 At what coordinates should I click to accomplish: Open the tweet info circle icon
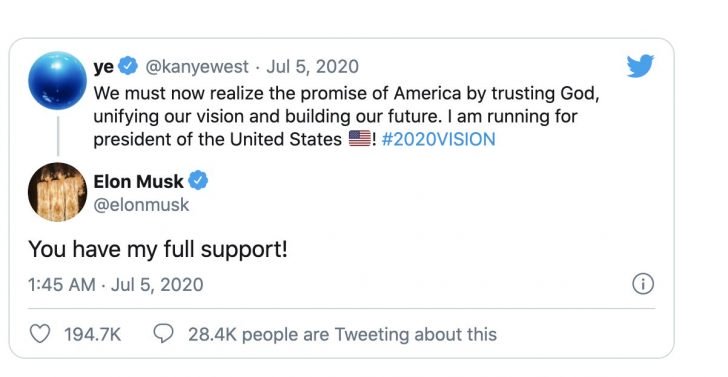coord(643,284)
